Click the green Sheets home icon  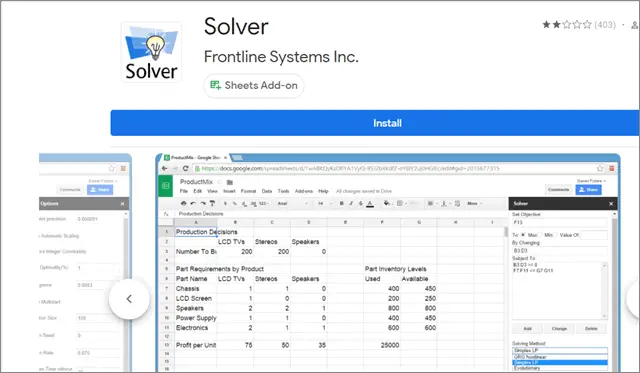[166, 186]
